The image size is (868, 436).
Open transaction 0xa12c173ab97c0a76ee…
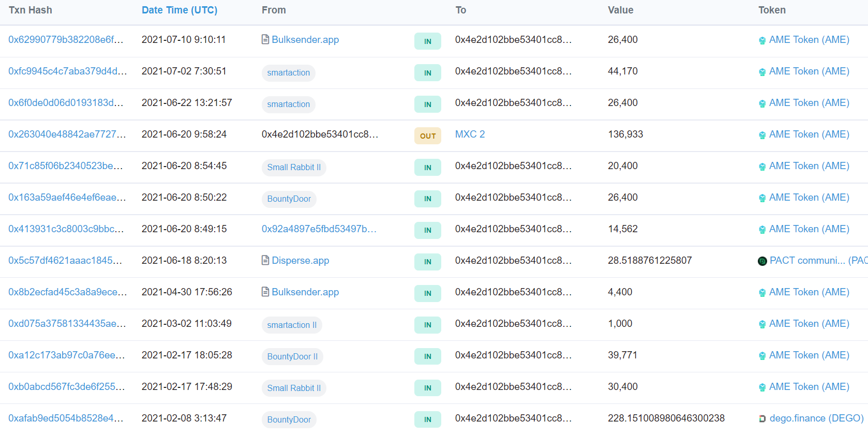pos(67,355)
